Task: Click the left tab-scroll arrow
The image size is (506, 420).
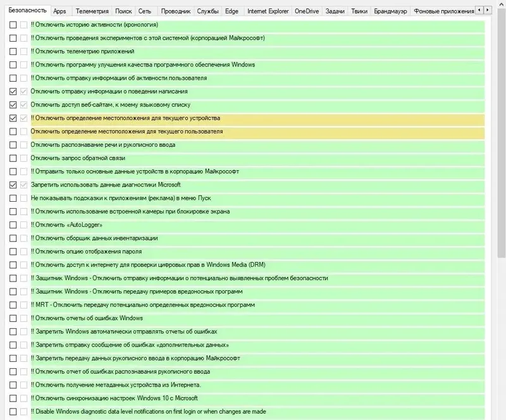Action: pos(480,9)
